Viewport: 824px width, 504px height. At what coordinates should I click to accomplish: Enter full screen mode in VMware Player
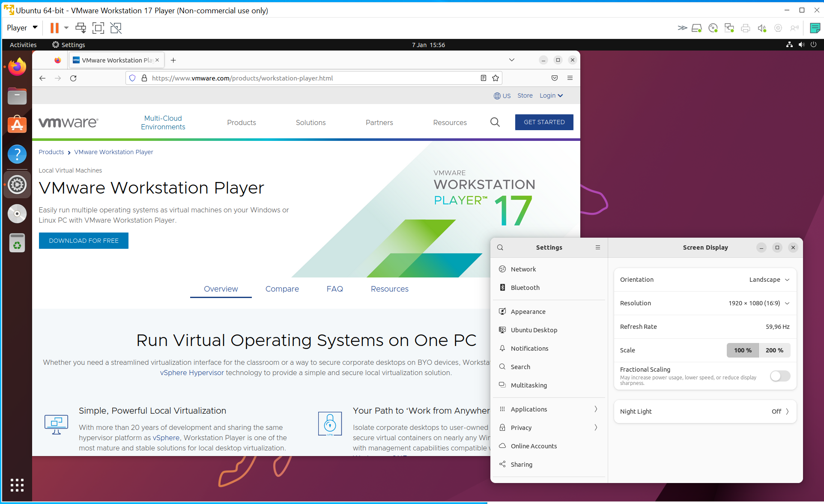pyautogui.click(x=98, y=28)
